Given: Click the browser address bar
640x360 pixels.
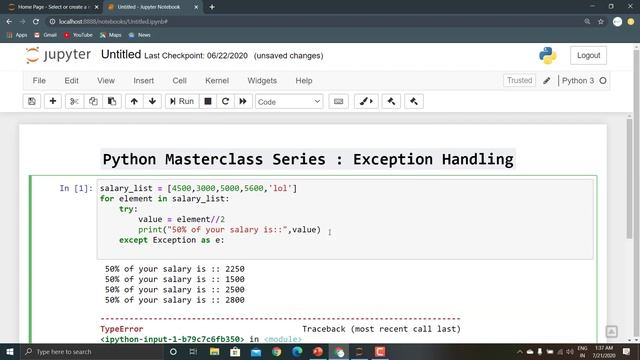Looking at the screenshot, I should point(314,22).
